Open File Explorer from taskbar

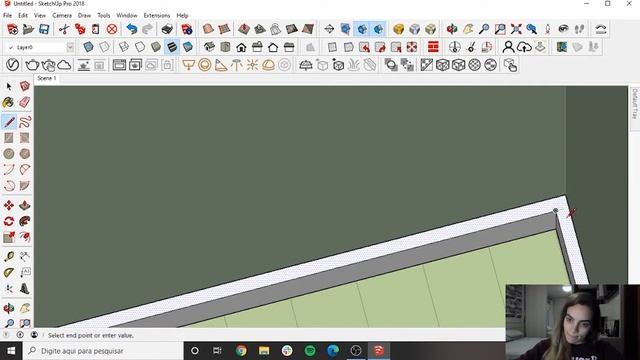pyautogui.click(x=264, y=351)
